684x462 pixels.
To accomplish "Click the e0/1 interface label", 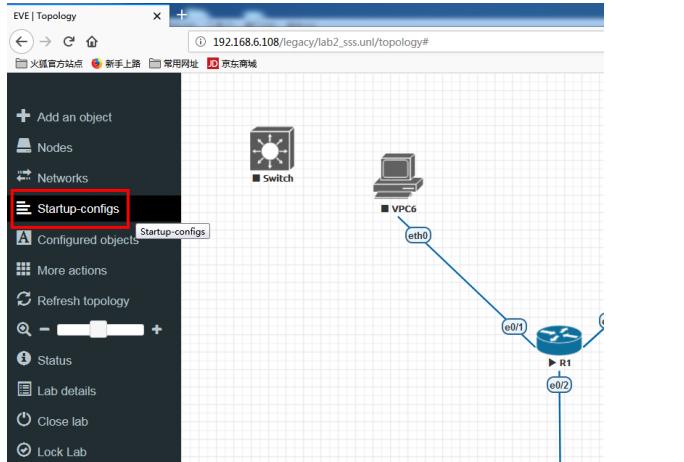I will tap(514, 327).
